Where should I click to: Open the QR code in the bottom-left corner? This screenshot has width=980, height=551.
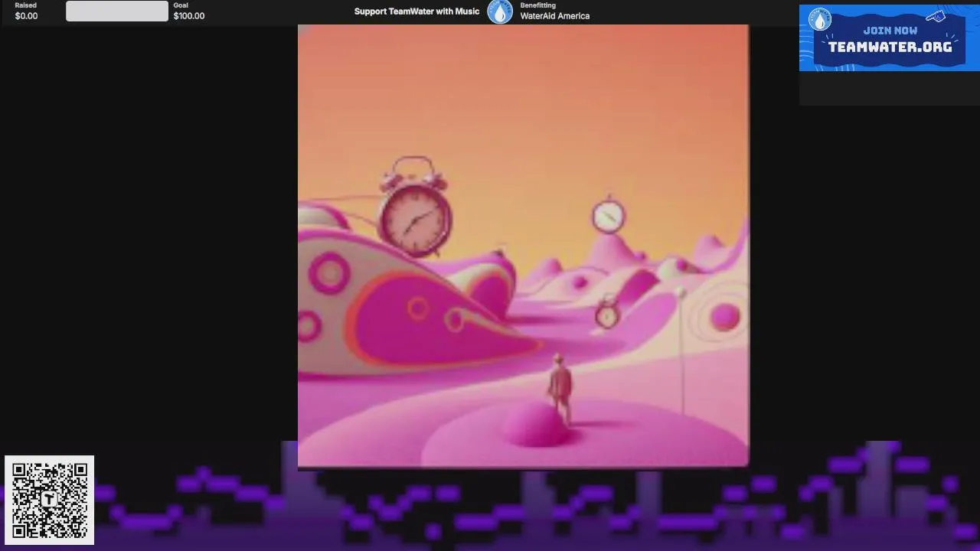(49, 500)
